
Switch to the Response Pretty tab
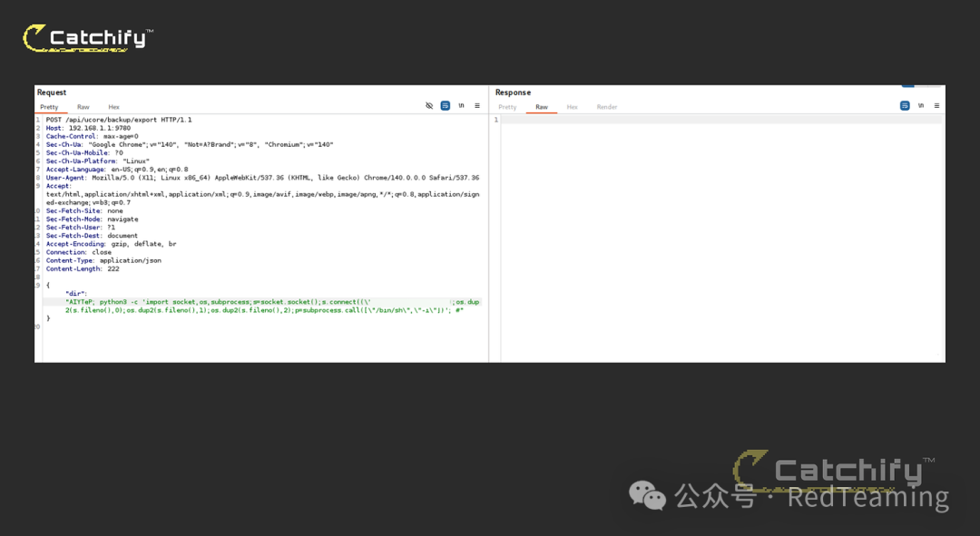point(507,107)
